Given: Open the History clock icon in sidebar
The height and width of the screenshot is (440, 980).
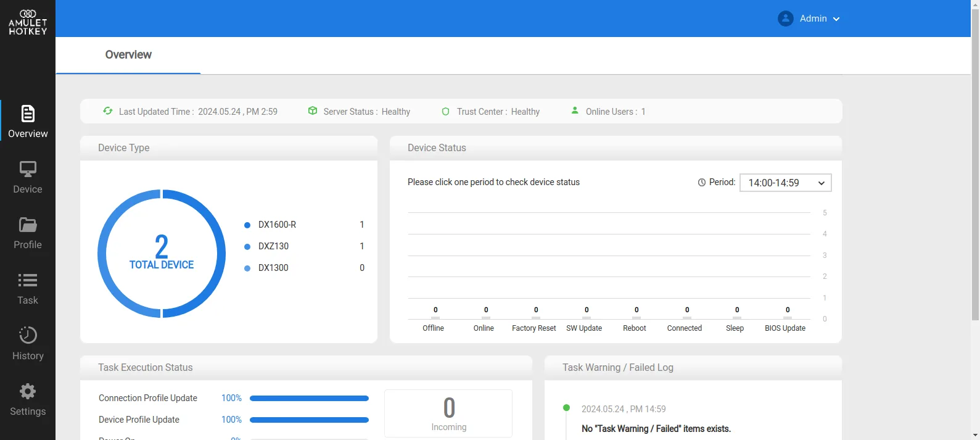Looking at the screenshot, I should [x=28, y=335].
